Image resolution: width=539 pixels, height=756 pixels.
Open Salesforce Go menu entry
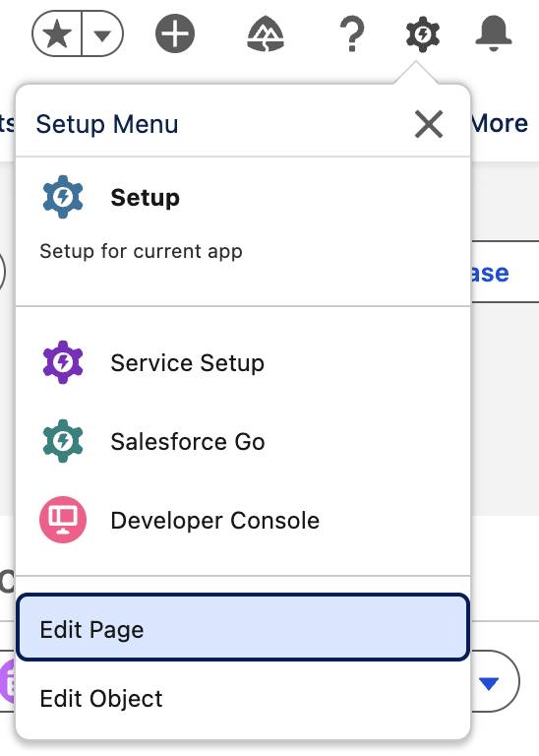243,441
